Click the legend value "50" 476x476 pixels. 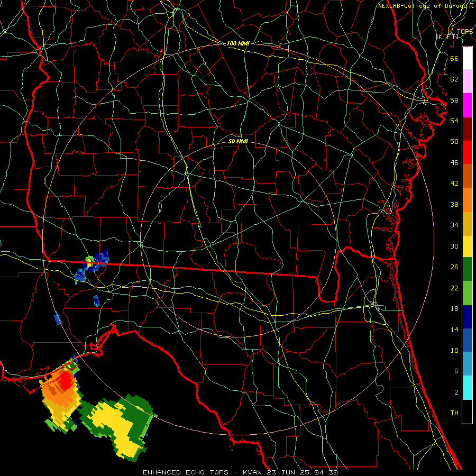tap(454, 142)
